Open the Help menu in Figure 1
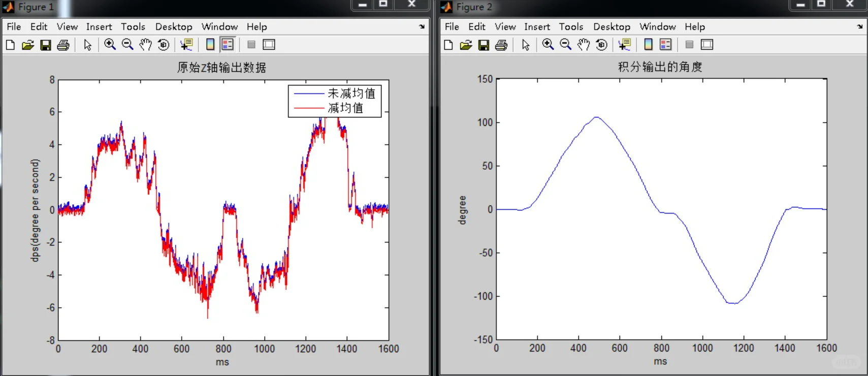 click(x=257, y=27)
